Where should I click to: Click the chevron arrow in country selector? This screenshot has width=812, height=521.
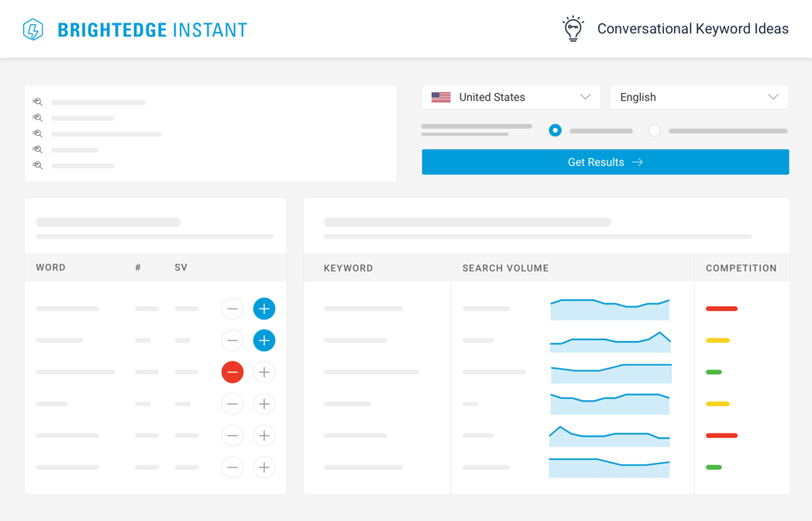[585, 97]
